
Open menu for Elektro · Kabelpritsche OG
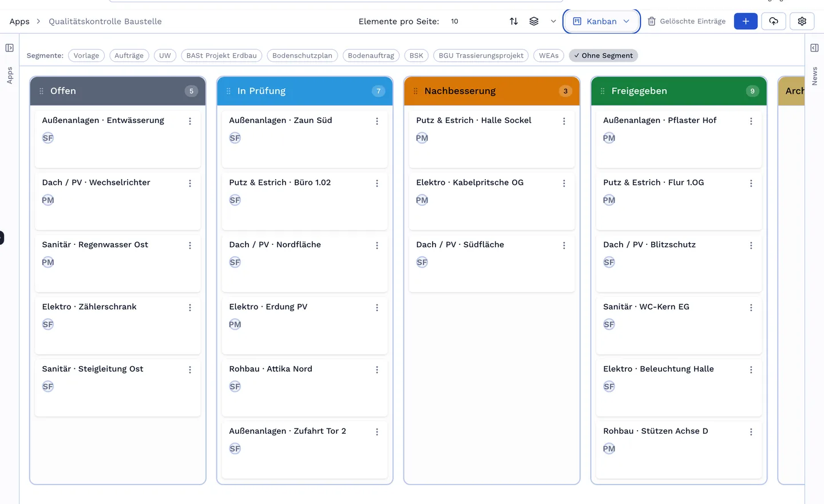[564, 184]
